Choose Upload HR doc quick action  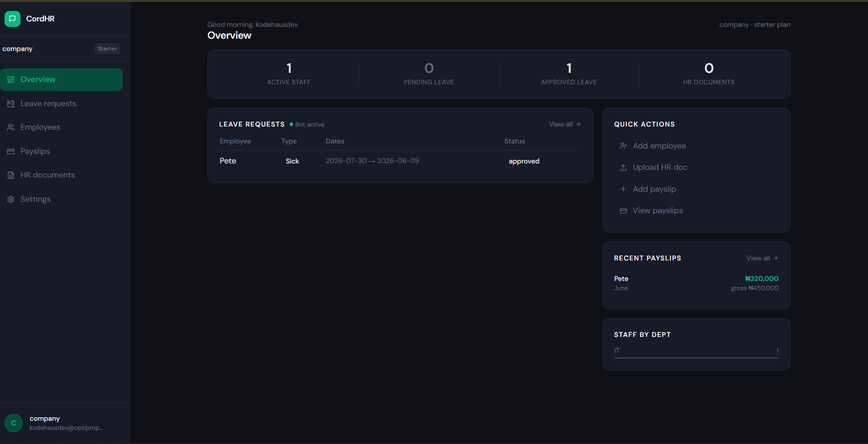coord(696,168)
